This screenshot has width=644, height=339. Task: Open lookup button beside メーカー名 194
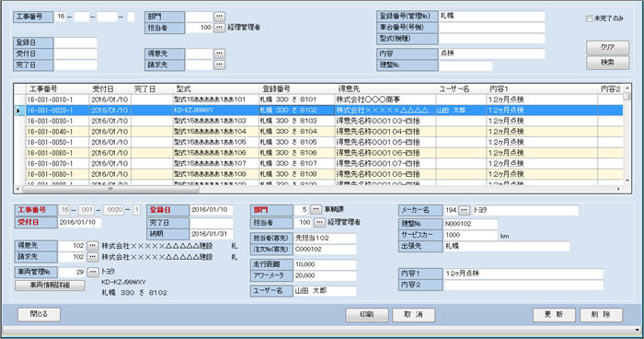[464, 210]
